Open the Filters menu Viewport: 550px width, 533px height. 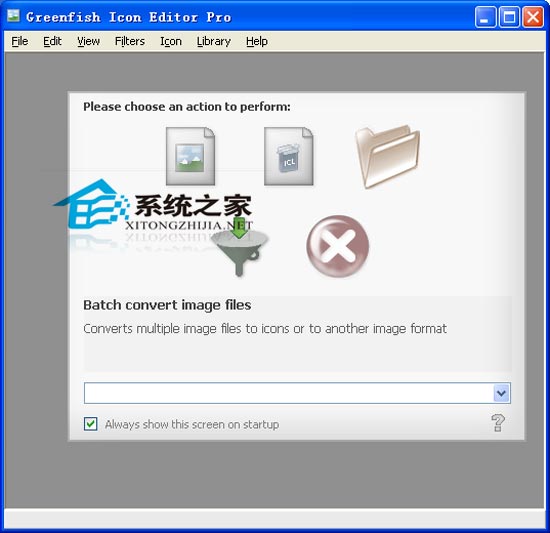[130, 41]
